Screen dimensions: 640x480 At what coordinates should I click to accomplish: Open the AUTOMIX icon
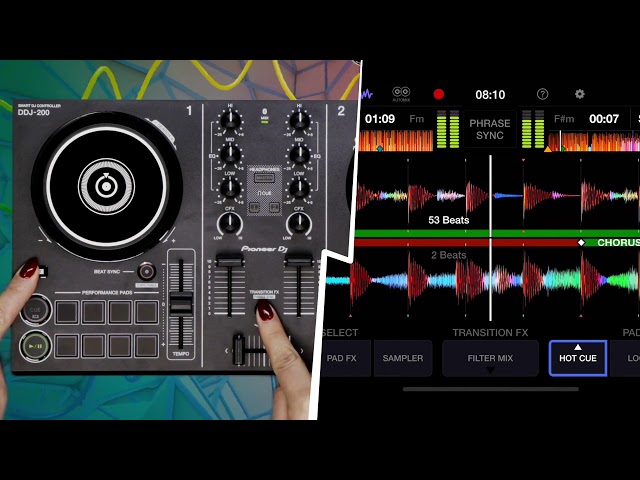point(401,94)
